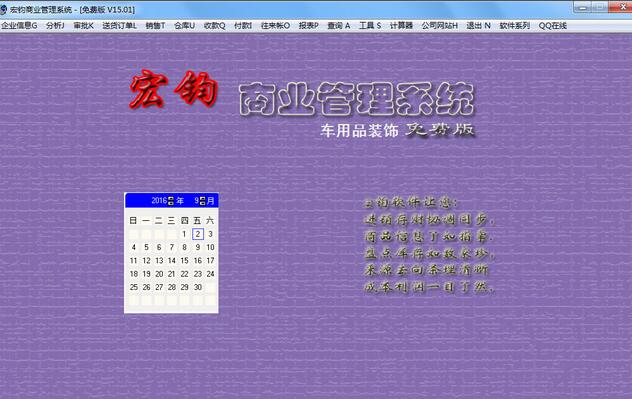Open the 公司网站H menu item
The image size is (632, 399).
(x=439, y=25)
